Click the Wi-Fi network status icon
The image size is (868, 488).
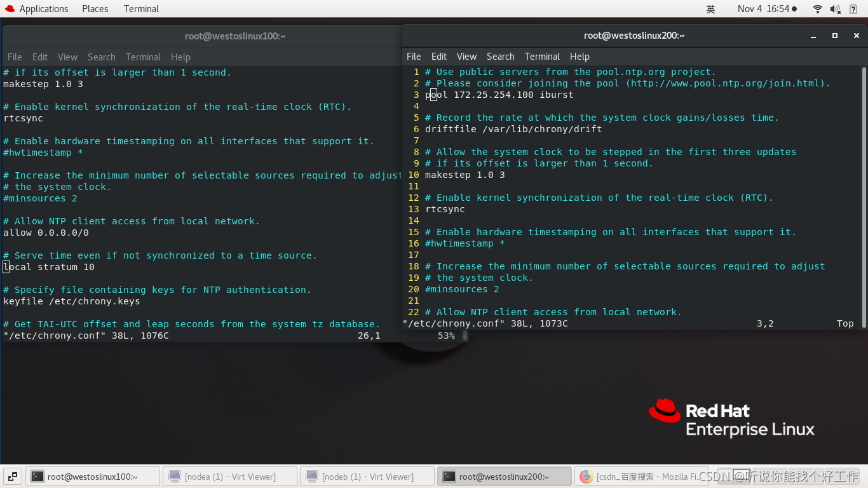[818, 9]
